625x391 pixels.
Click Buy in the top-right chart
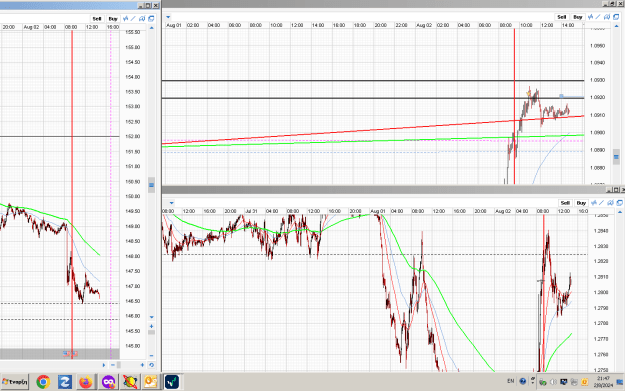click(578, 17)
